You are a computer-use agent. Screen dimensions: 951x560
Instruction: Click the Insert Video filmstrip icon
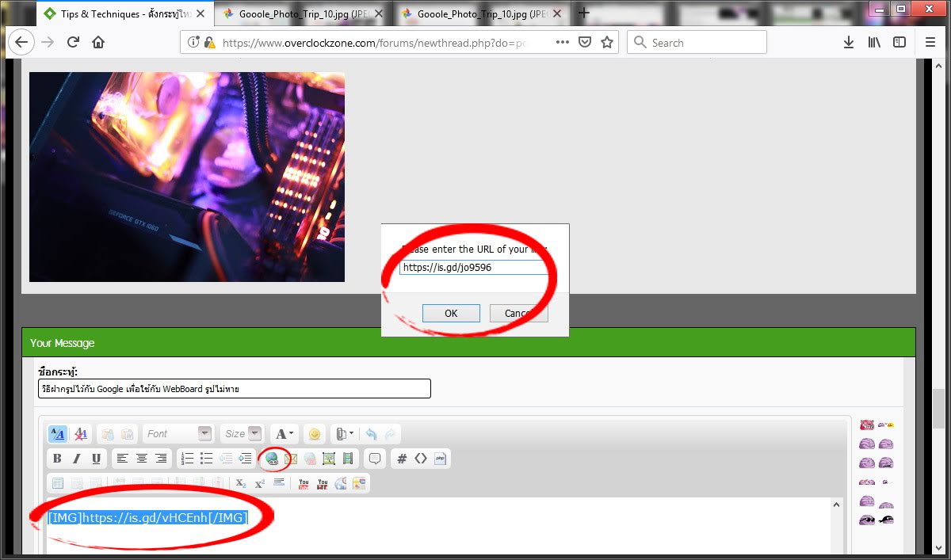(x=348, y=458)
